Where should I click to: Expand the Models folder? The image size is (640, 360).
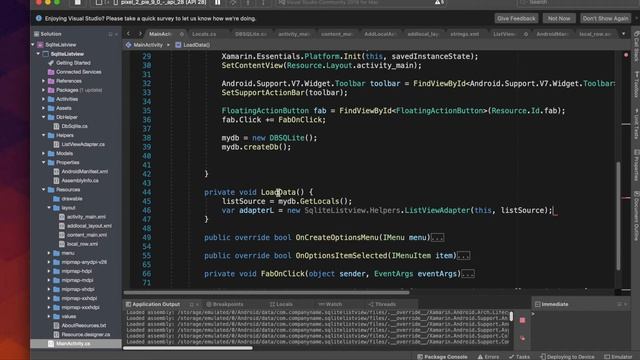coord(44,153)
